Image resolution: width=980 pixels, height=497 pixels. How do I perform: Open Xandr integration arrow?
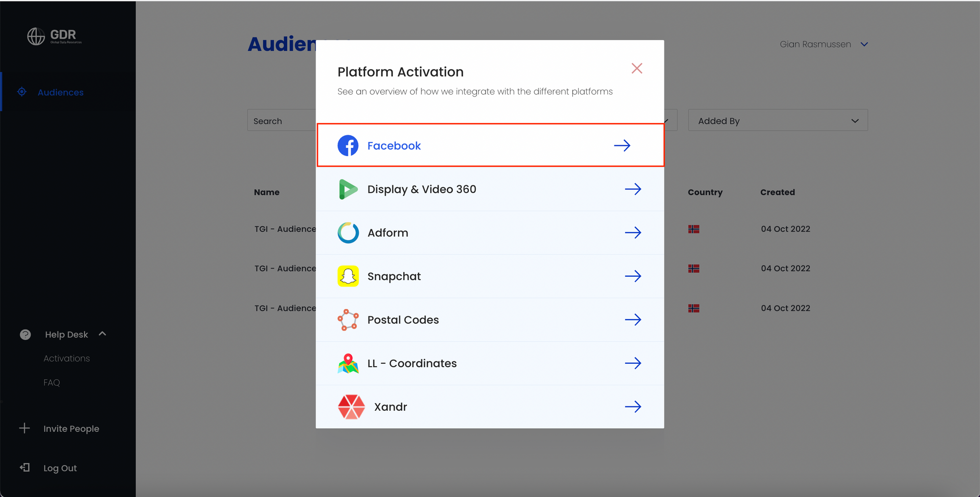pos(633,407)
